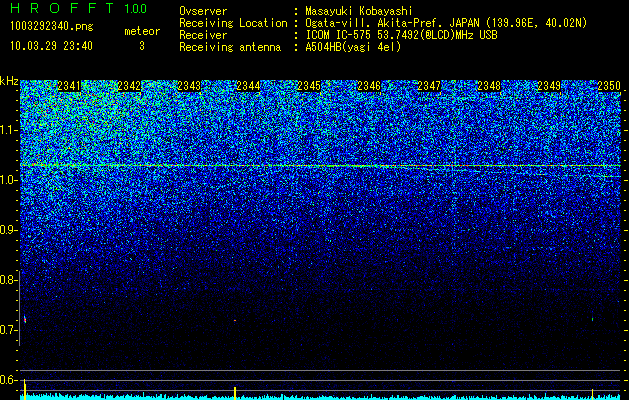The width and height of the screenshot is (629, 400).
Task: Click the 2342 time marker
Action: 129,86
